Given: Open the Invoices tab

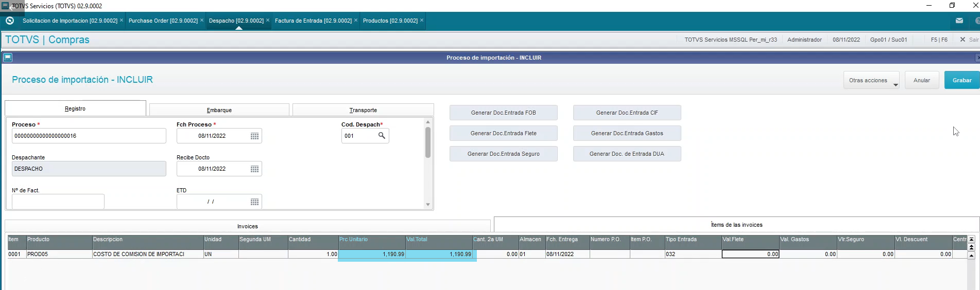Looking at the screenshot, I should [x=248, y=226].
